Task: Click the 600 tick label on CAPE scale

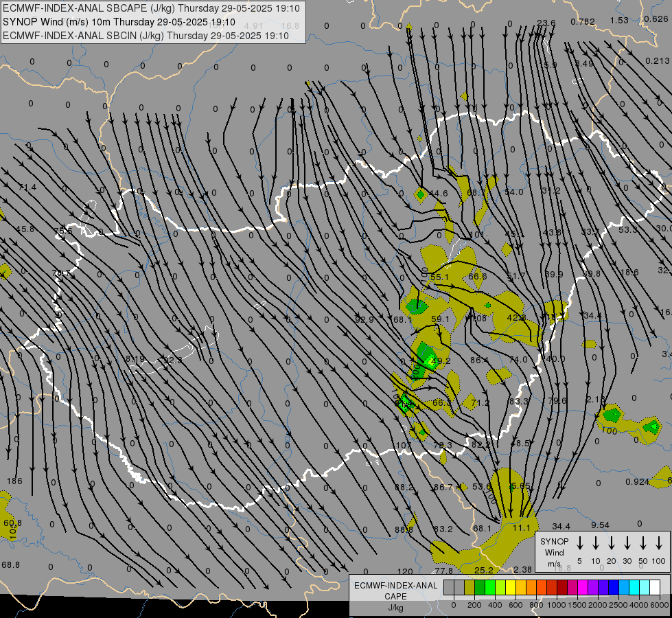Action: click(515, 605)
